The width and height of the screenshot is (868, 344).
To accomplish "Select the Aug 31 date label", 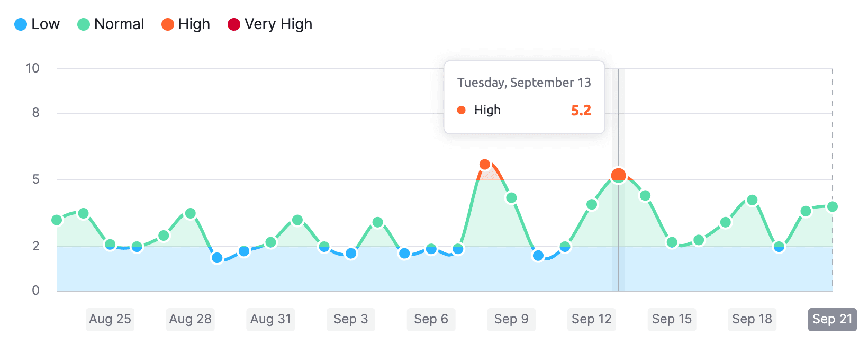I will tap(270, 319).
